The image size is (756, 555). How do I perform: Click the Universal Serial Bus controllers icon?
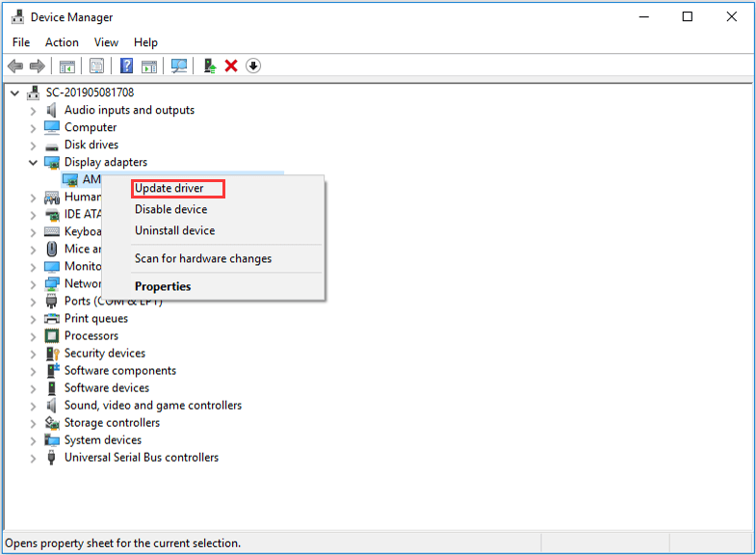[52, 457]
